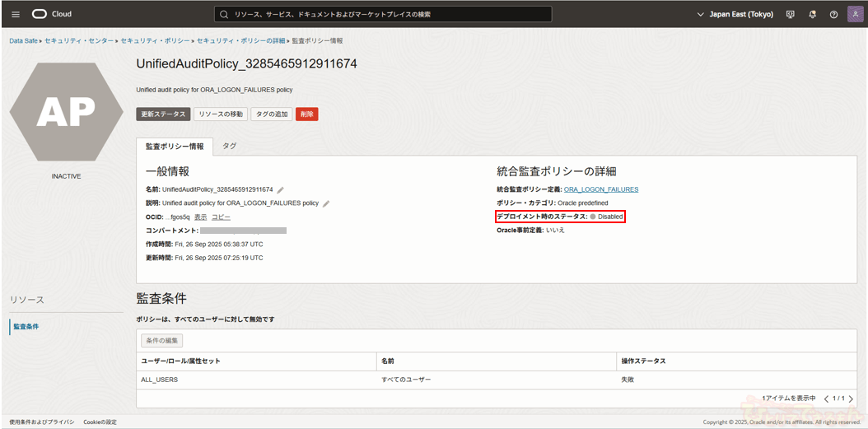This screenshot has height=429, width=868.
Task: Edit description with pencil icon
Action: pos(326,203)
